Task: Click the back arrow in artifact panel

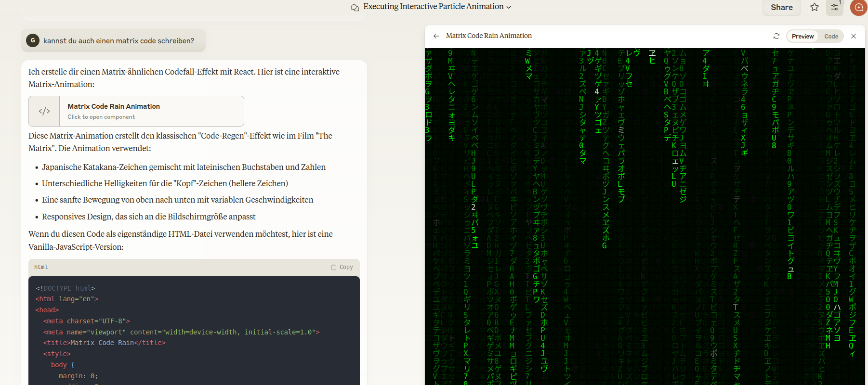Action: click(x=436, y=36)
